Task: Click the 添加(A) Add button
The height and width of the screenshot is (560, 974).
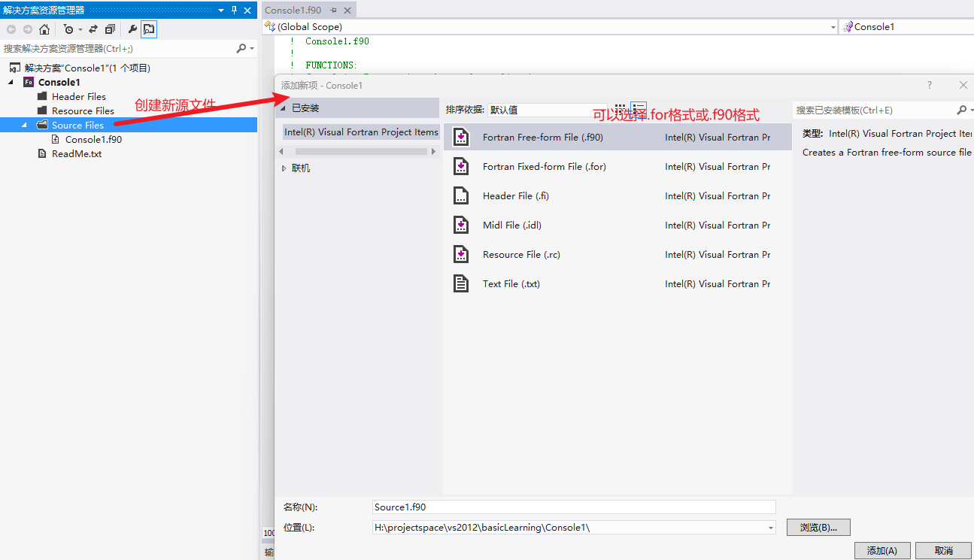Action: (881, 550)
